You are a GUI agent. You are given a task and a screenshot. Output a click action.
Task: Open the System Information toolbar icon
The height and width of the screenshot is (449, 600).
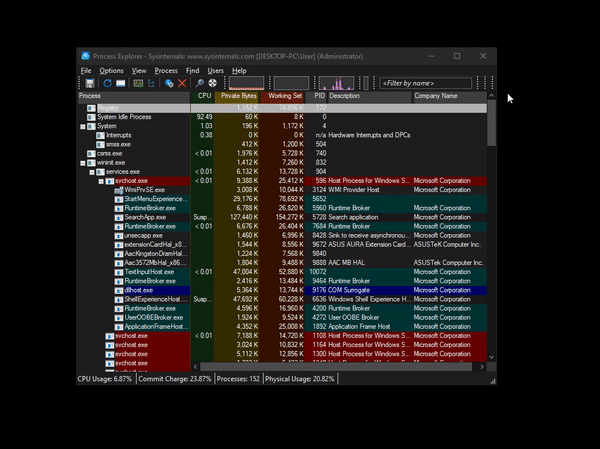pos(138,83)
